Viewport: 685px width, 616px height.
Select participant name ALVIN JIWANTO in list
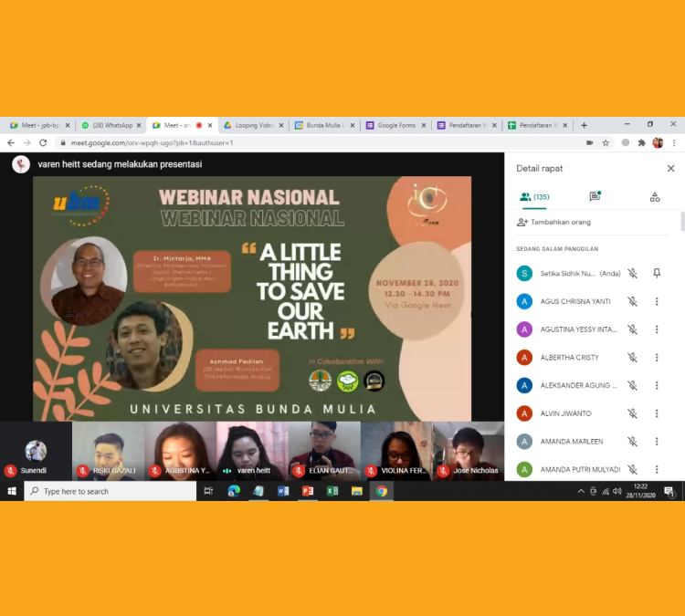point(565,413)
